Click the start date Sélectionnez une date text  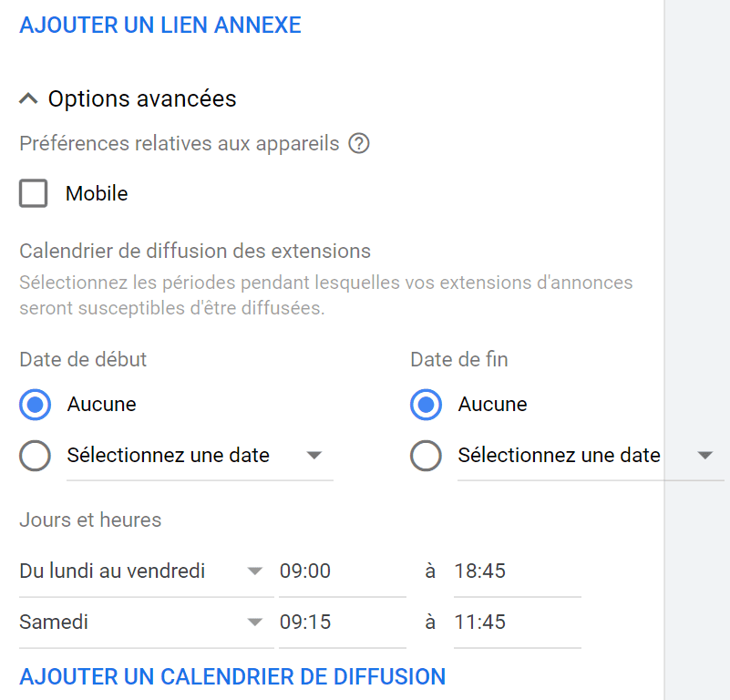pos(169,455)
